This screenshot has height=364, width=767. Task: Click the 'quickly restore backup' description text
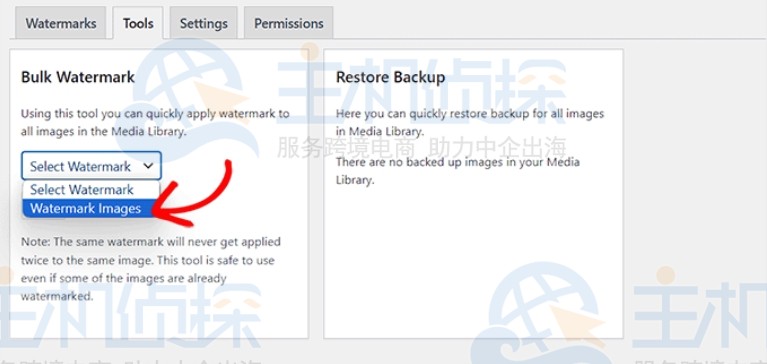470,123
